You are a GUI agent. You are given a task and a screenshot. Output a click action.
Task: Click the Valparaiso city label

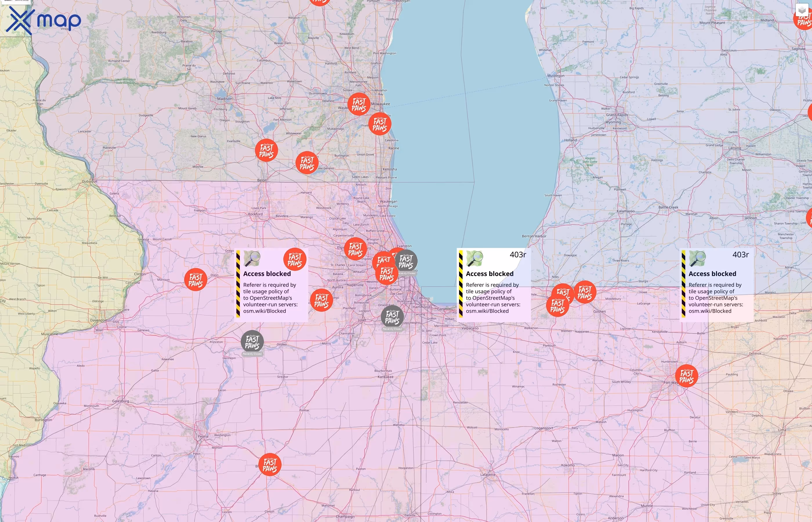(470, 328)
